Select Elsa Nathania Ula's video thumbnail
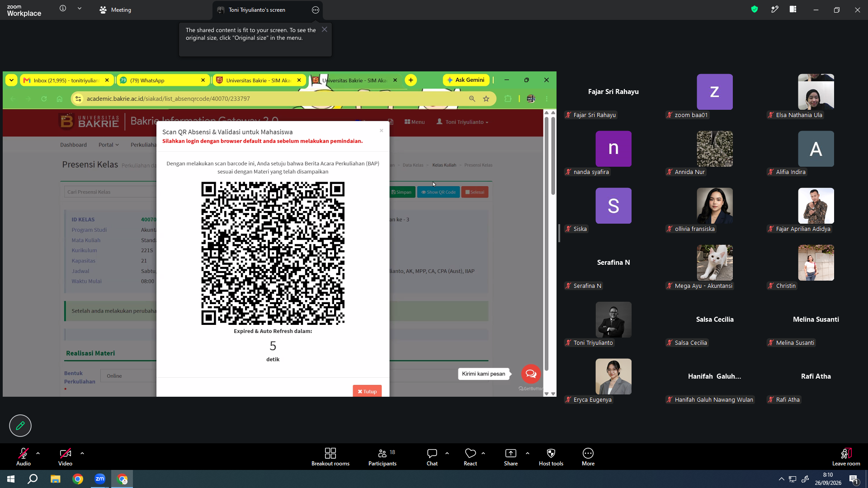 tap(816, 92)
